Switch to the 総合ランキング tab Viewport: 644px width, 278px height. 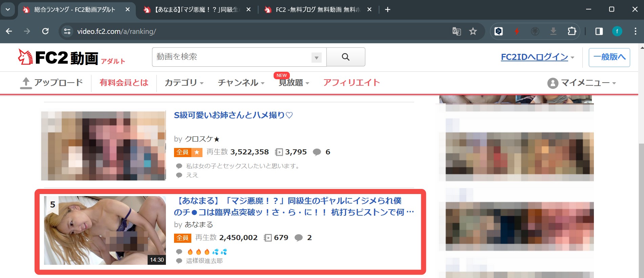(74, 9)
